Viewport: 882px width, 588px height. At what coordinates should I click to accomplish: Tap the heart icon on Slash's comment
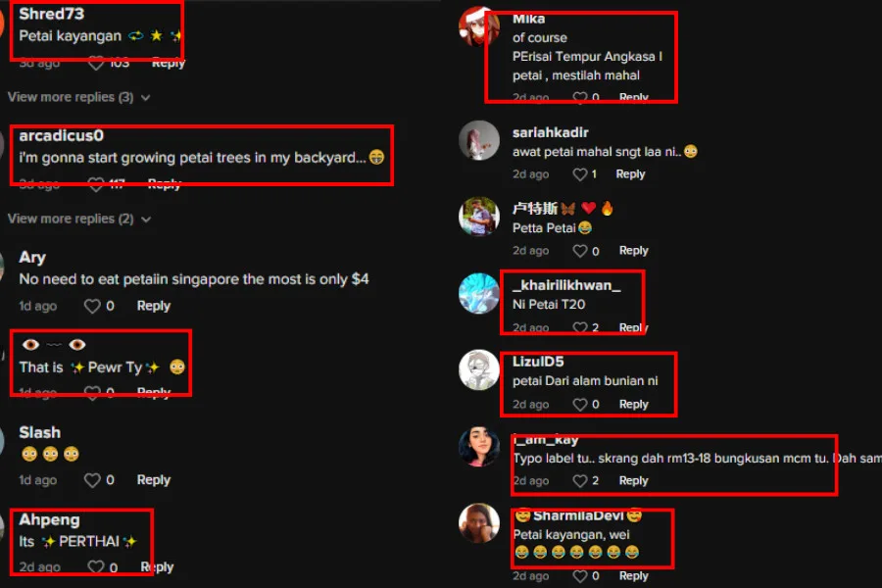(x=92, y=480)
